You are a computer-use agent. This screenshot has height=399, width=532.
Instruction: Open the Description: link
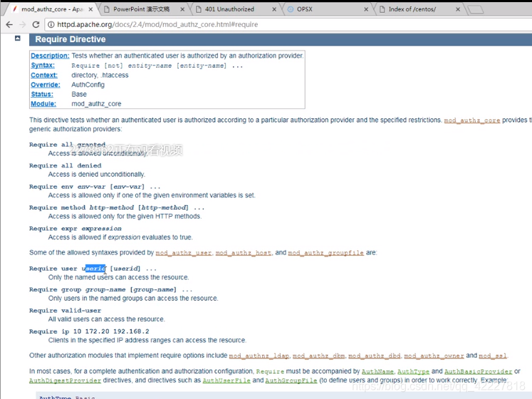click(50, 56)
